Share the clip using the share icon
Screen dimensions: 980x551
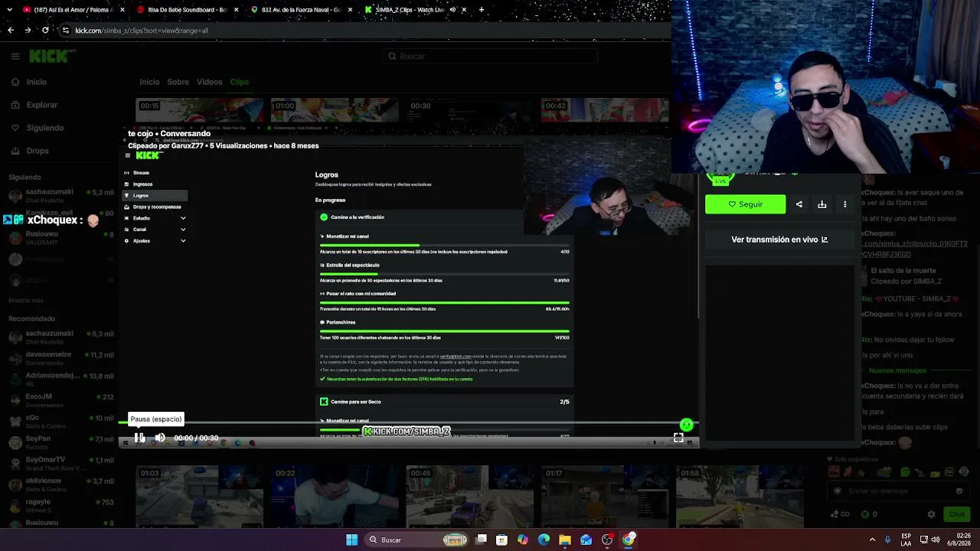click(x=799, y=204)
